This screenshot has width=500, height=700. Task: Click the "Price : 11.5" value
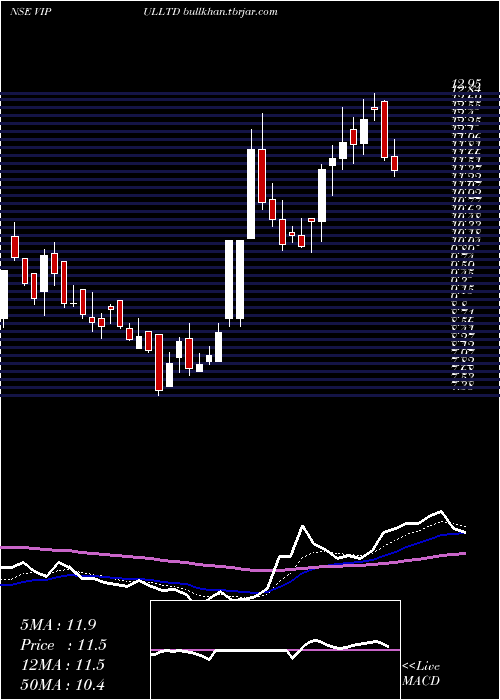(64, 645)
